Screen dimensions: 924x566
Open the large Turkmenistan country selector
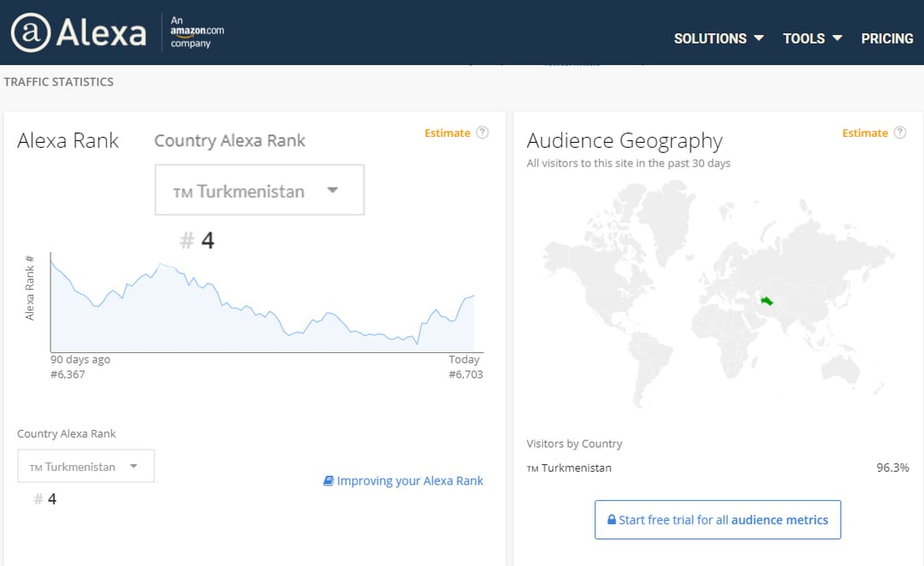click(259, 191)
